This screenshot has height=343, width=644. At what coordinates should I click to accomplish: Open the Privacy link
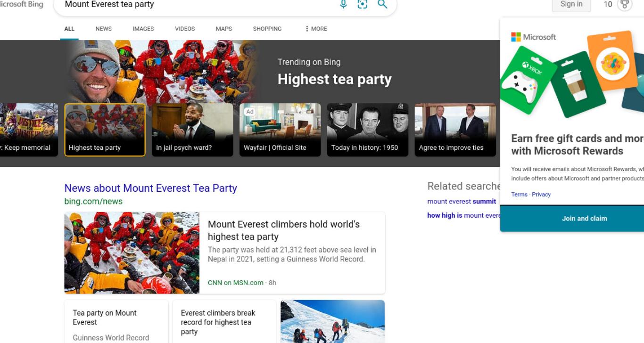coord(541,195)
